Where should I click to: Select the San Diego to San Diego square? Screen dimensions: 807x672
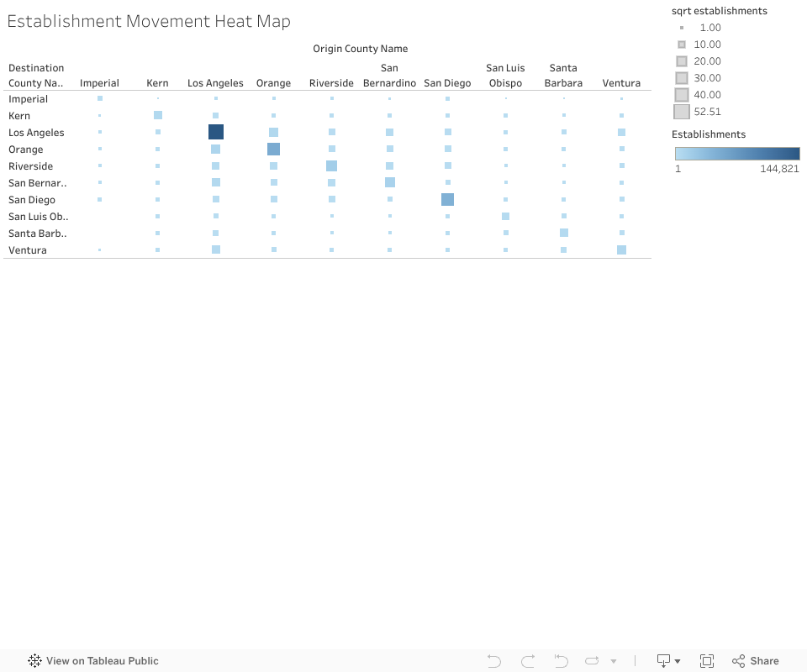click(448, 199)
